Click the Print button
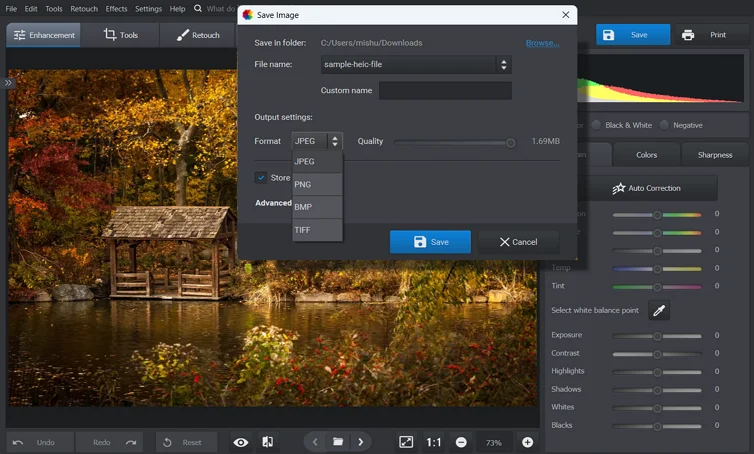 coord(714,35)
